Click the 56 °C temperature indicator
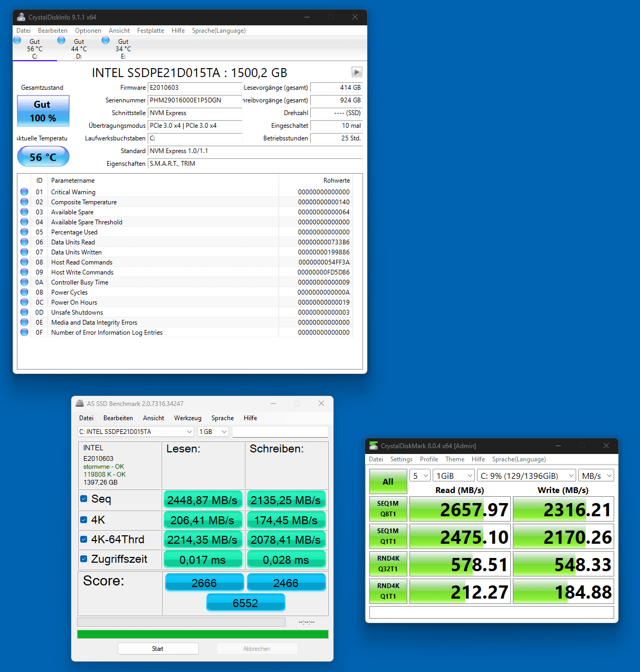This screenshot has height=672, width=640. tap(43, 157)
